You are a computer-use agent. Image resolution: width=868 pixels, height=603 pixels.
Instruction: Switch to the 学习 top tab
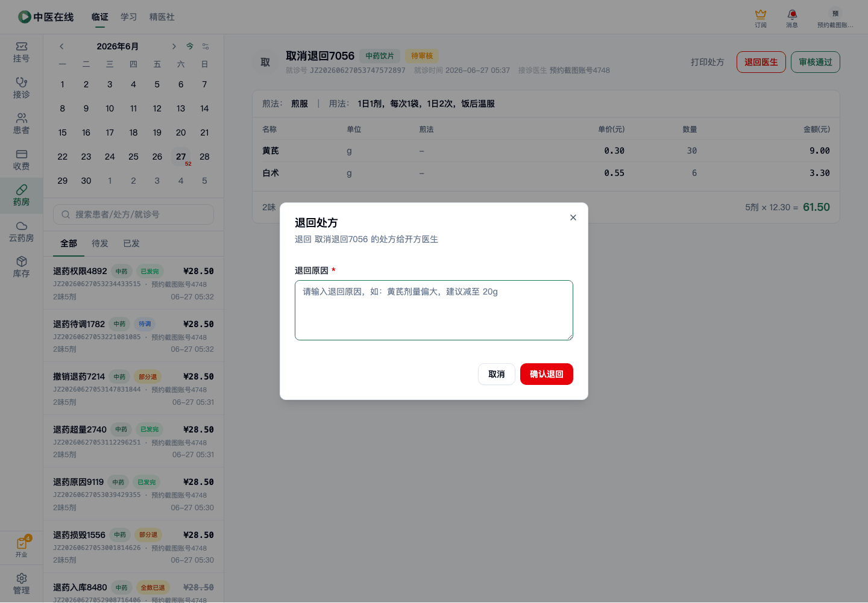[x=128, y=17]
